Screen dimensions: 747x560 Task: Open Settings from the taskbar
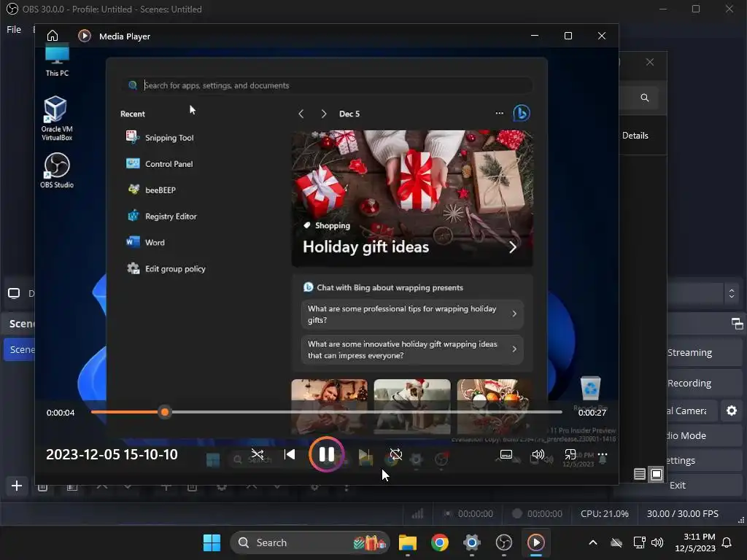pyautogui.click(x=472, y=542)
